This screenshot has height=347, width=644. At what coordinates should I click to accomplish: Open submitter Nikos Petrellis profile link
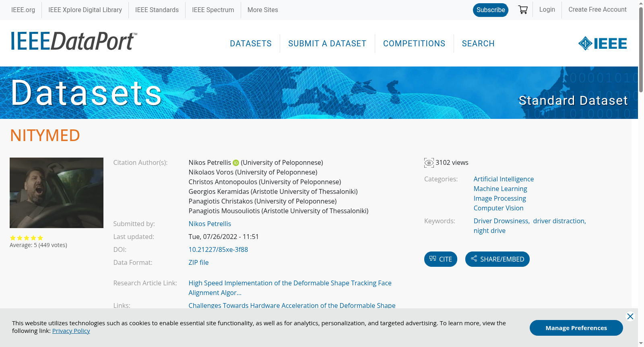(x=210, y=224)
